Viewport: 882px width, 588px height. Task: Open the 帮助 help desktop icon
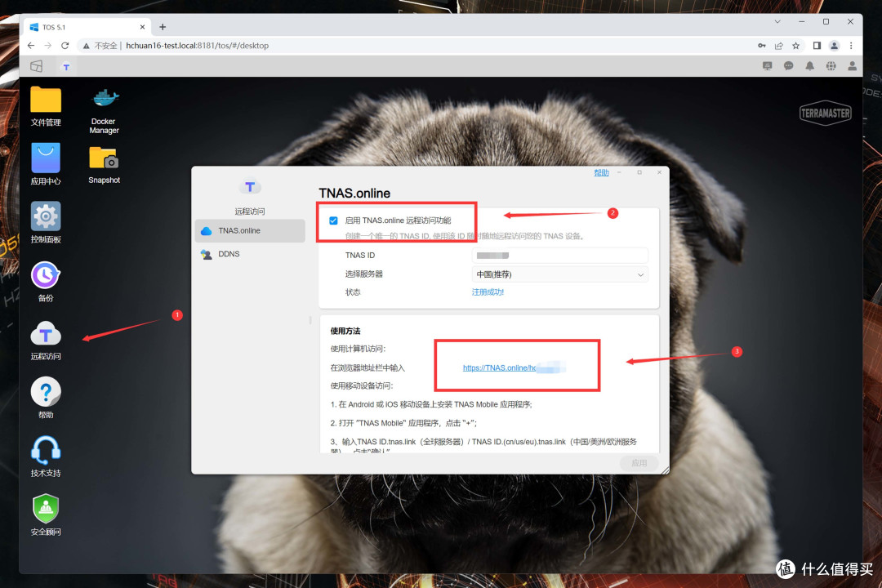[x=46, y=392]
